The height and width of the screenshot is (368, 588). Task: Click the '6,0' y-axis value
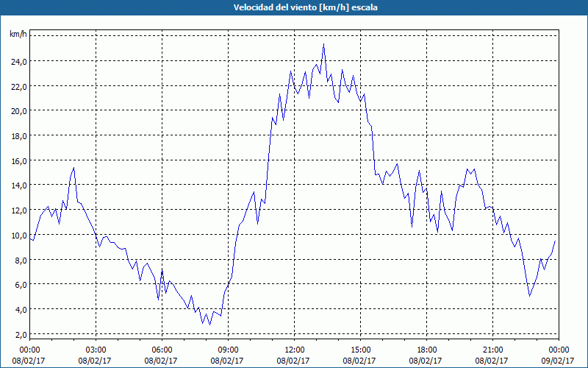click(21, 285)
